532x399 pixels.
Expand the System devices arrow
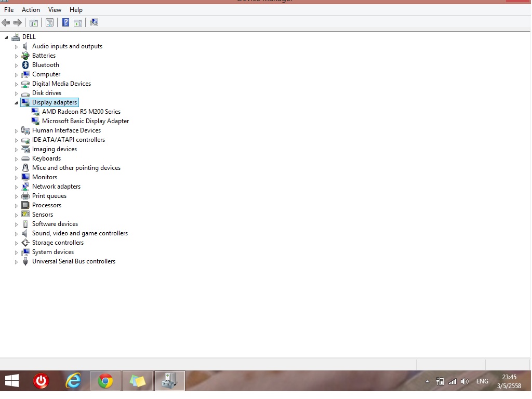[16, 252]
